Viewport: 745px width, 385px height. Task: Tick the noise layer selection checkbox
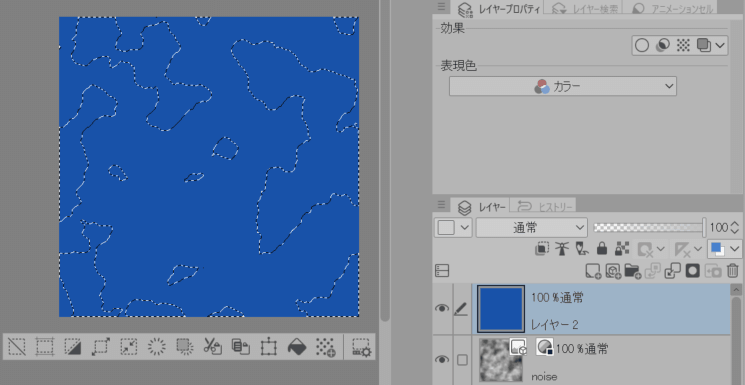[462, 360]
